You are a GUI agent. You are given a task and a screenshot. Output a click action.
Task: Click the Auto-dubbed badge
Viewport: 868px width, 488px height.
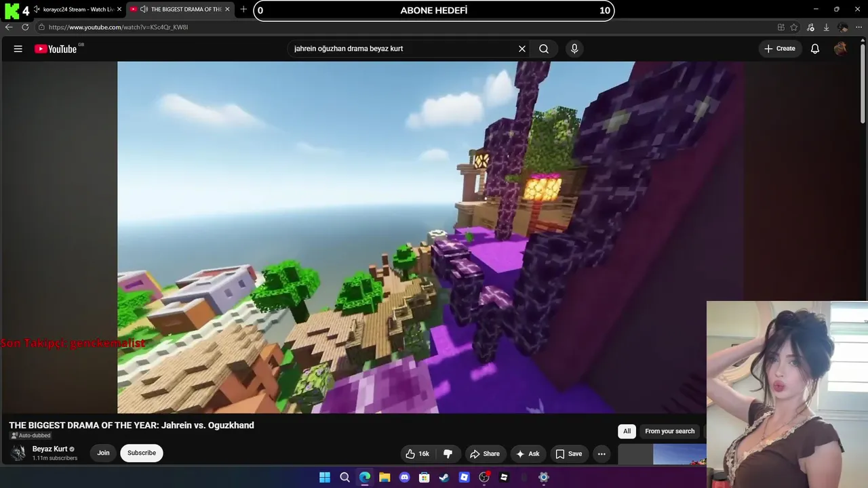click(x=31, y=436)
